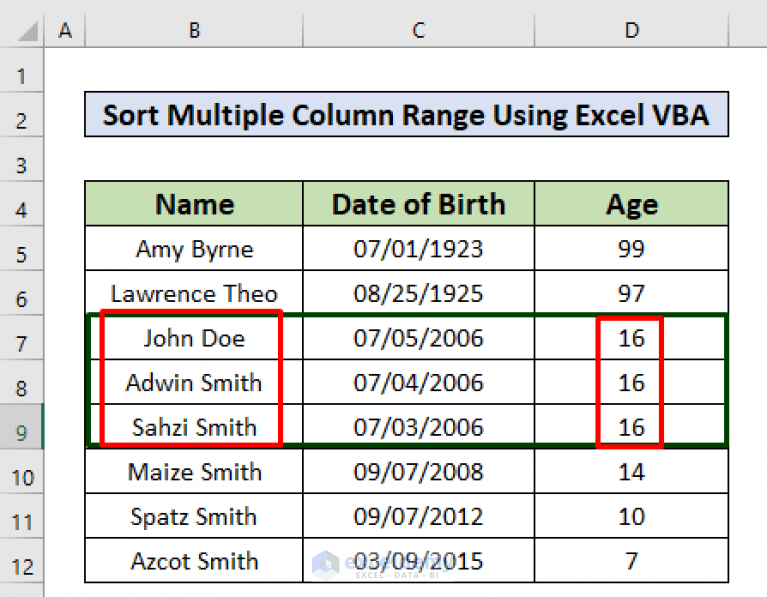767x597 pixels.
Task: Select row 5 header
Action: [22, 248]
